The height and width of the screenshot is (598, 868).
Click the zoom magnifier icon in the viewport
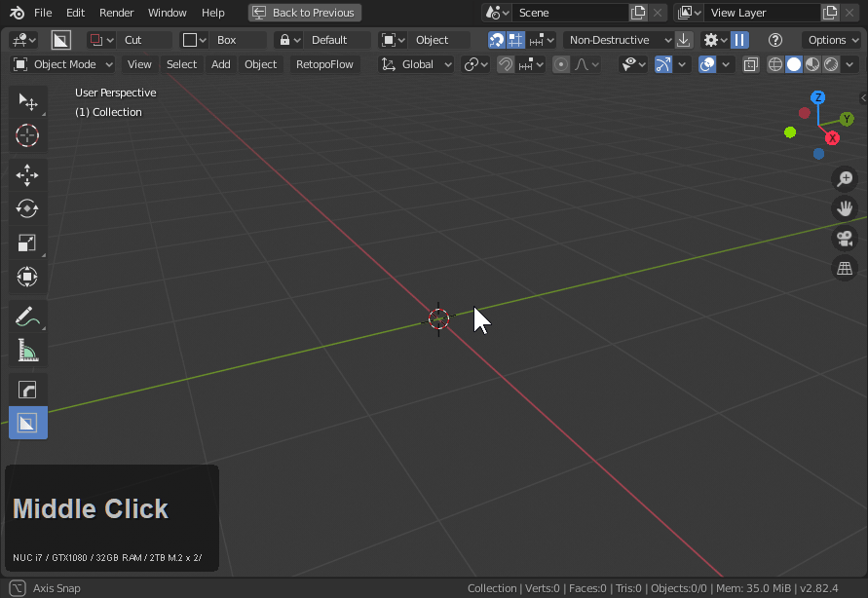pyautogui.click(x=845, y=178)
